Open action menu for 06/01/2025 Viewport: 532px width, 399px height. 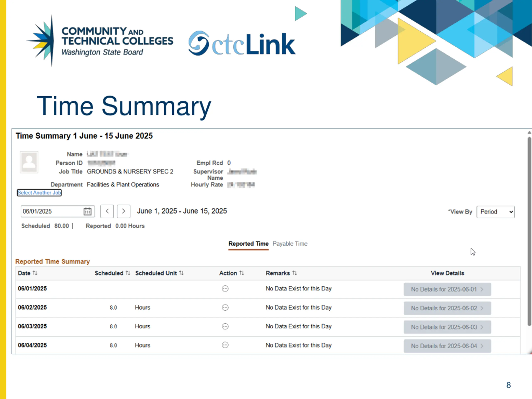click(x=225, y=288)
